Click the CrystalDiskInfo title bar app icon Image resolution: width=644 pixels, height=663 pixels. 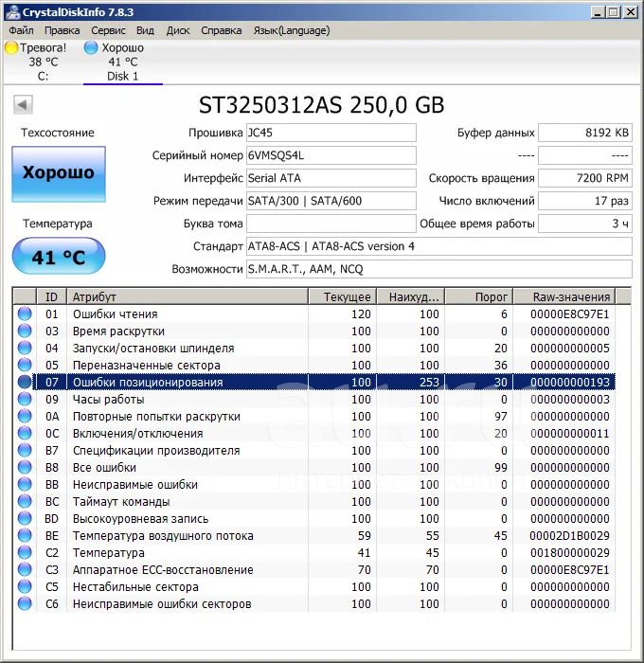click(x=11, y=12)
